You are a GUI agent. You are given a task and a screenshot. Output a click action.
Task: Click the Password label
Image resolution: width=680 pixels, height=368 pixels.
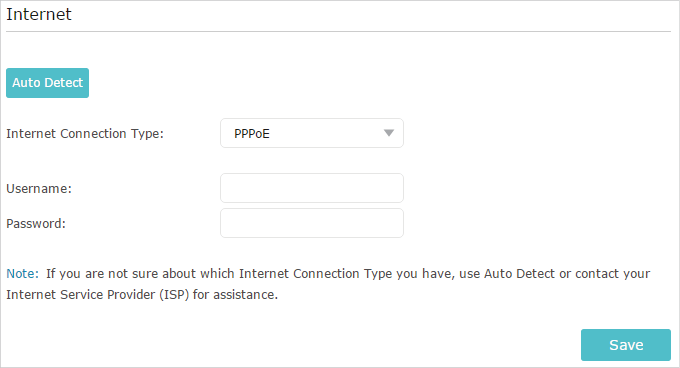coord(36,224)
